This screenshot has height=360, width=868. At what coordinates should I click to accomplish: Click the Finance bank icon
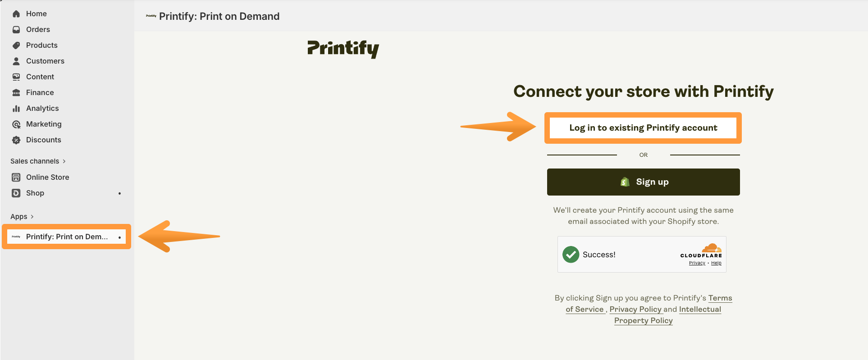16,92
